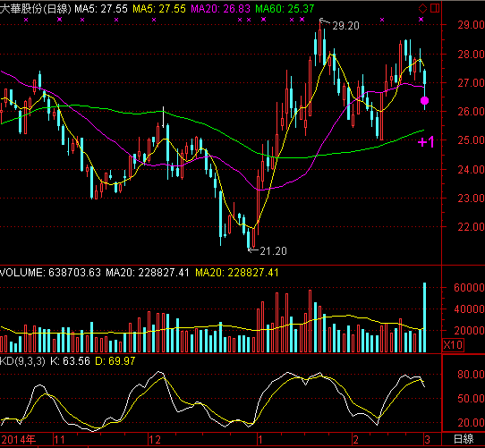
Task: Open the KD(9,3,3) indicator settings label
Action: click(x=22, y=360)
